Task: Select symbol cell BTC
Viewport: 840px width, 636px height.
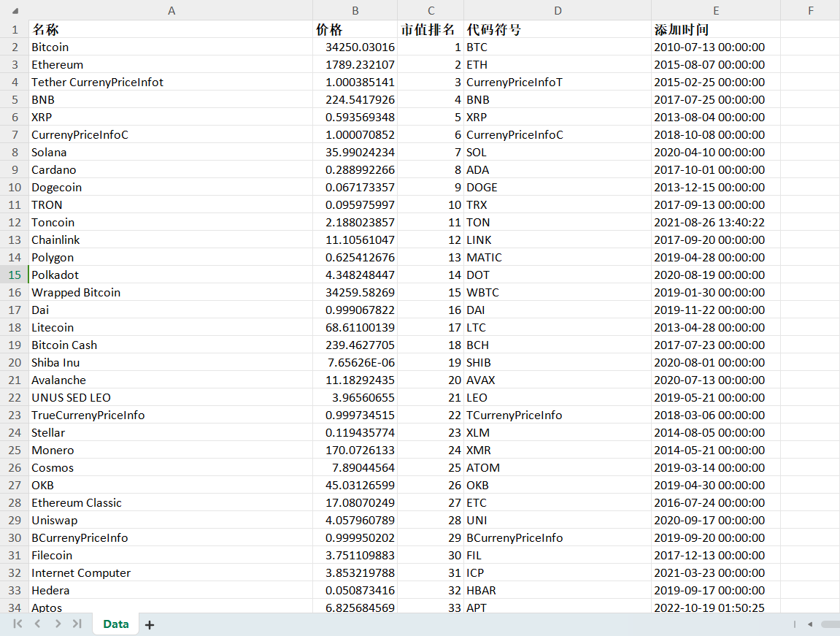Action: coord(558,47)
